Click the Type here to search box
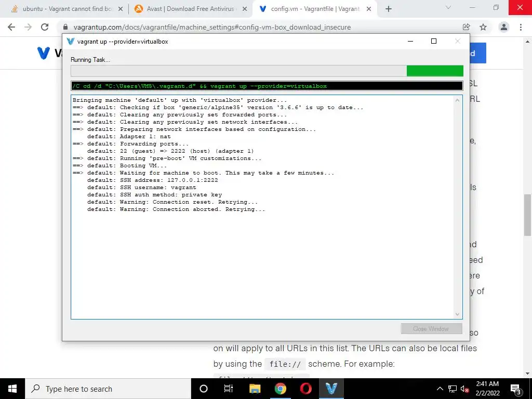Screen dimensions: 532x399 108,389
